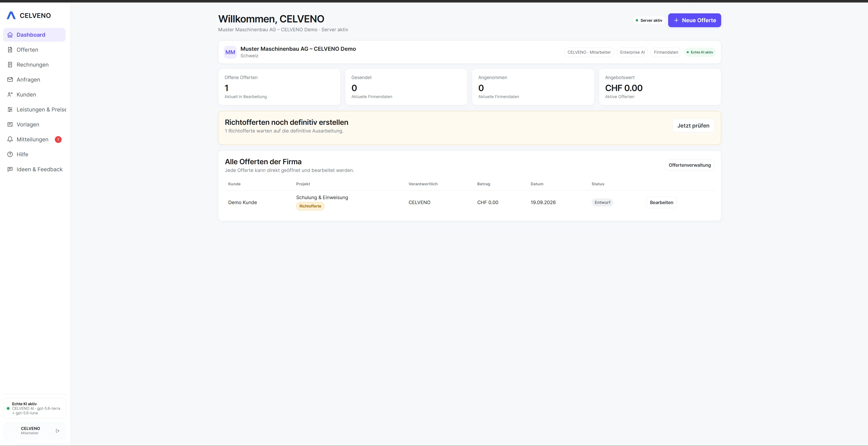Click Bearbeiten for Demo Kunde offer
868x446 pixels.
click(661, 203)
